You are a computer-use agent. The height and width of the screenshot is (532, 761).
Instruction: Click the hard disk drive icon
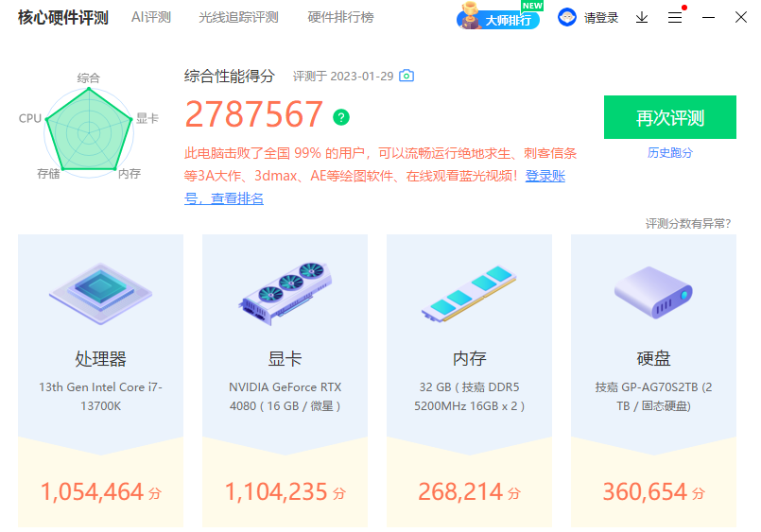click(x=654, y=292)
